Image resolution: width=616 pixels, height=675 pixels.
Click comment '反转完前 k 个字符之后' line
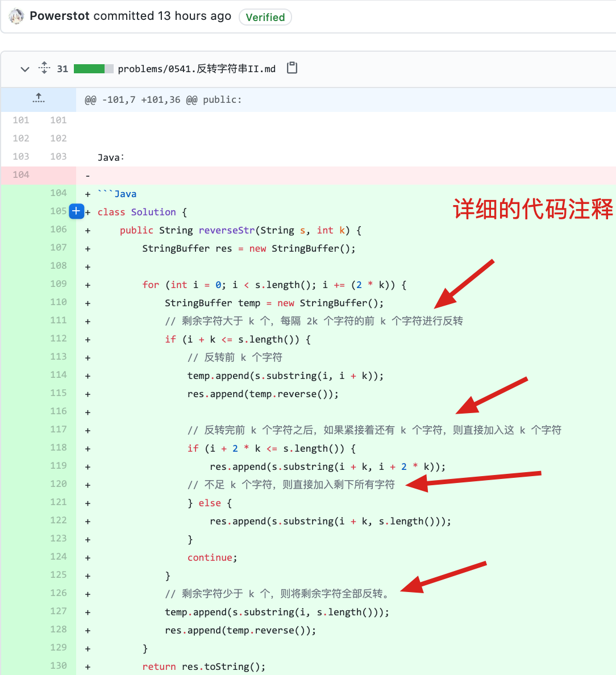pyautogui.click(x=374, y=430)
